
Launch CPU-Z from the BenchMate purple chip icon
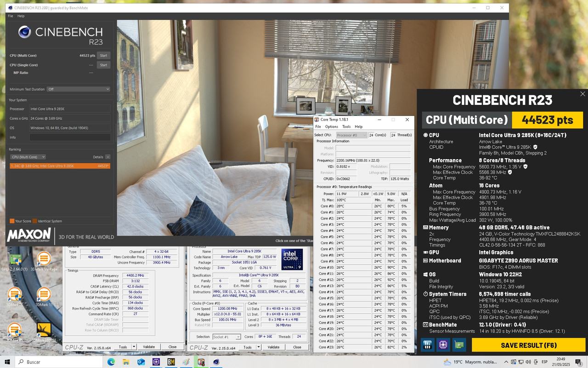click(443, 345)
